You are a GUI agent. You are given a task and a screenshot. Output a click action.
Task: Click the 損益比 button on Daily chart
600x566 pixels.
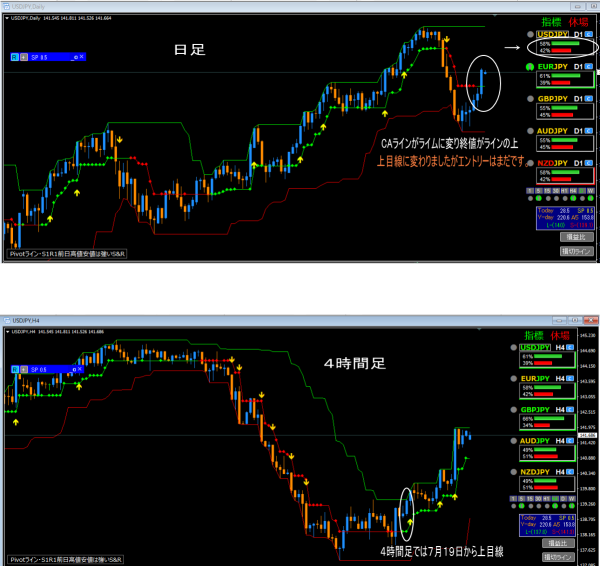tap(577, 237)
